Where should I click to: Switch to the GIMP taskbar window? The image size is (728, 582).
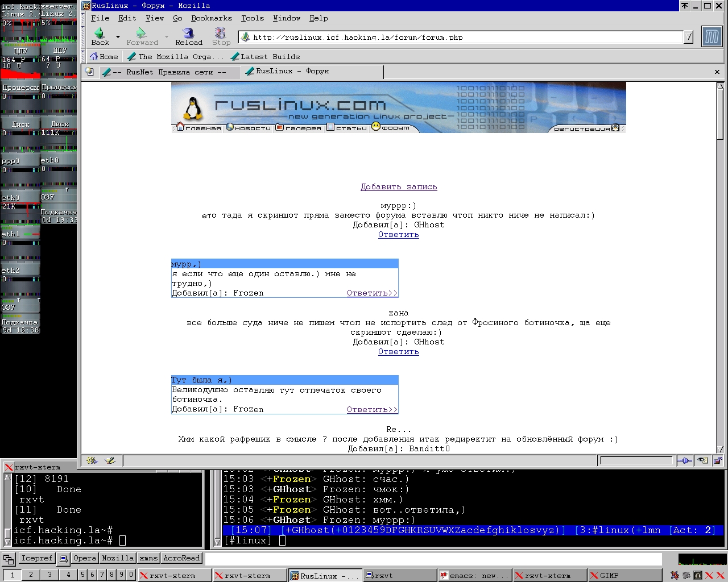click(624, 575)
